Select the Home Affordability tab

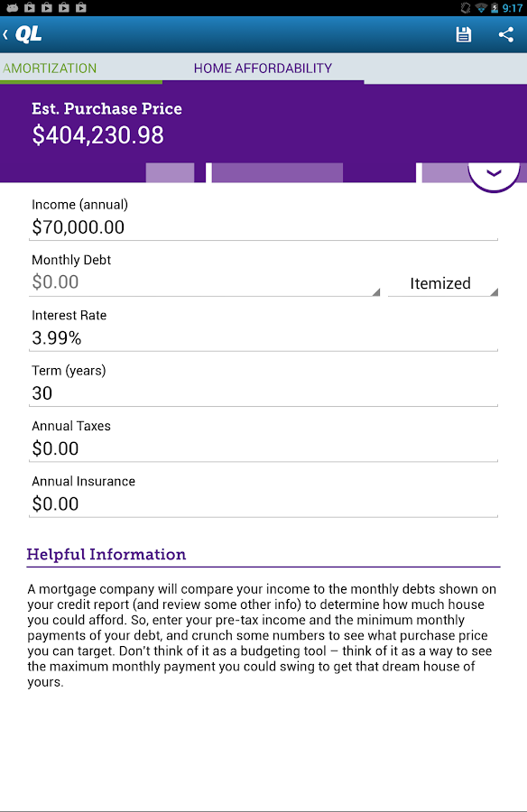(x=263, y=69)
